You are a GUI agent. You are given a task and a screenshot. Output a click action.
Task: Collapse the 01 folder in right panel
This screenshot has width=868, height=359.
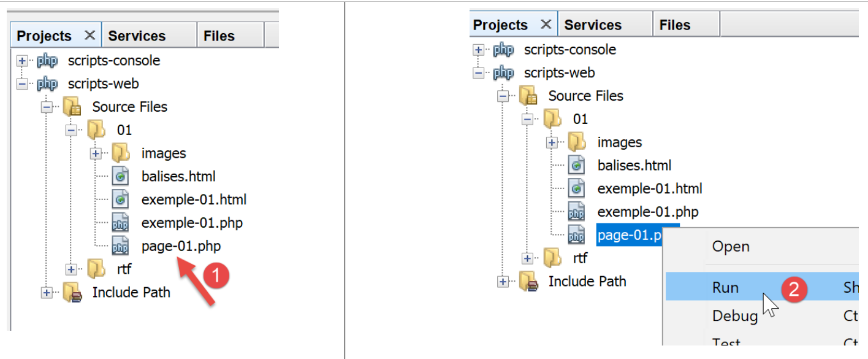point(527,120)
